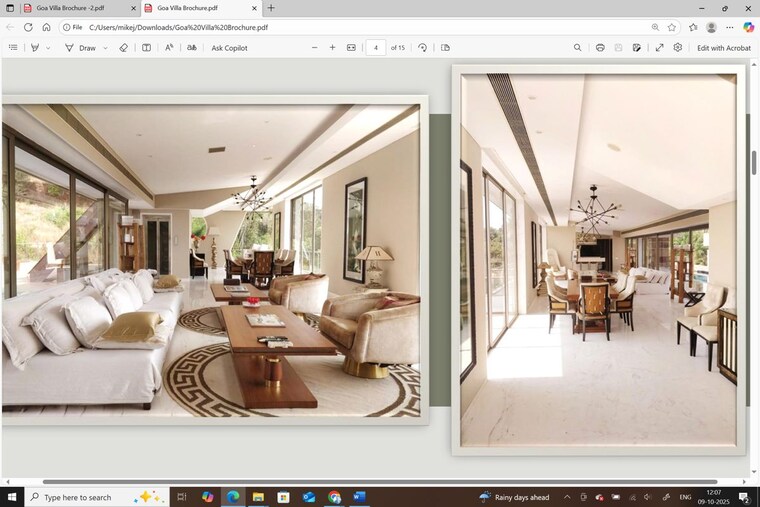Expand the Draw tool options dropdown
This screenshot has width=760, height=507.
click(105, 48)
